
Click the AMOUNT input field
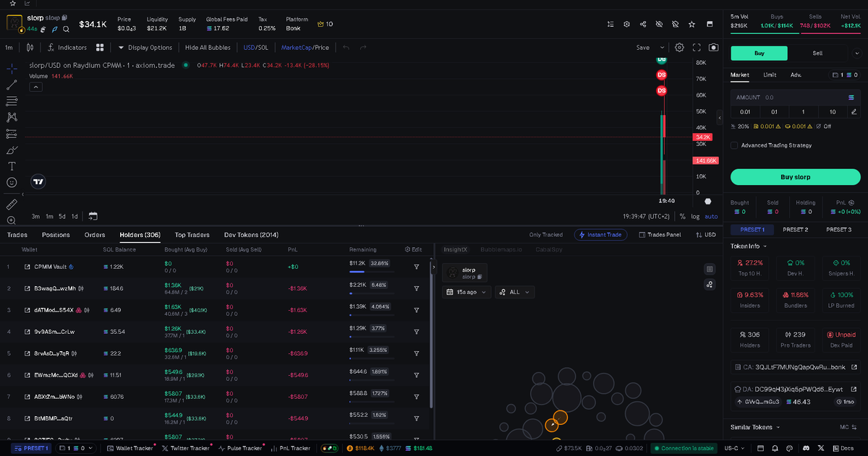[x=795, y=97]
